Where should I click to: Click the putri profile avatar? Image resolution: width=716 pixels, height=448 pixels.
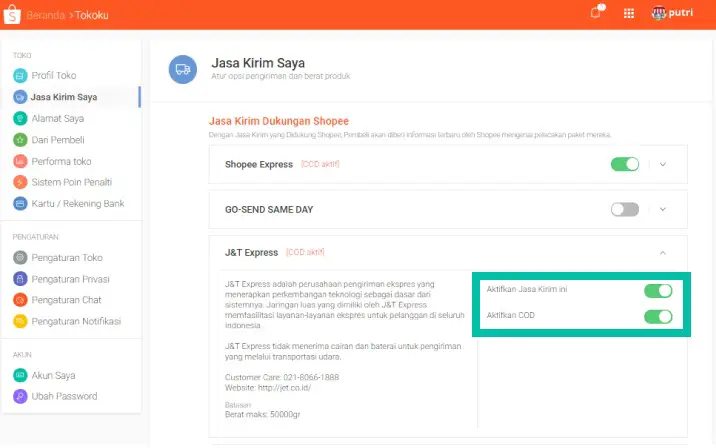(658, 13)
